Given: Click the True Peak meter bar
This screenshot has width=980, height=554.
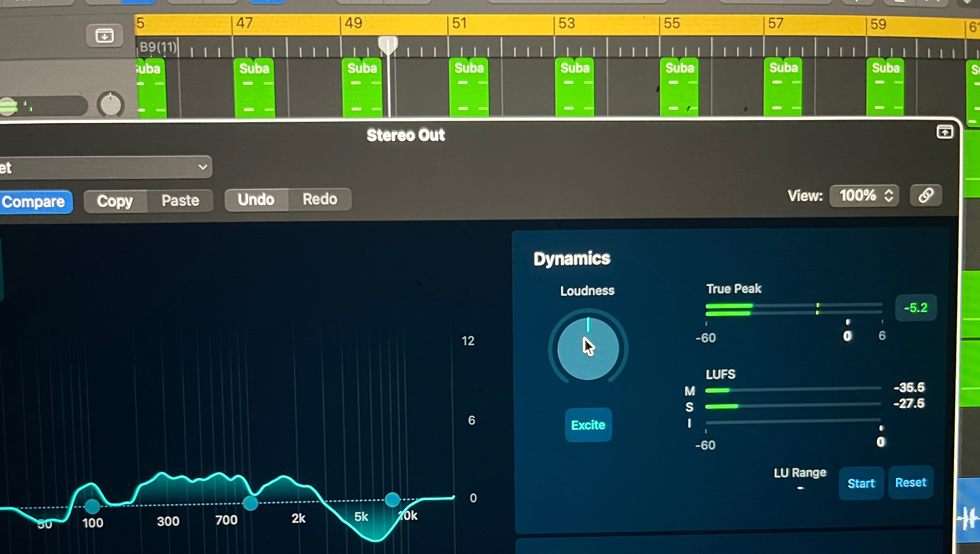Looking at the screenshot, I should pyautogui.click(x=794, y=309).
